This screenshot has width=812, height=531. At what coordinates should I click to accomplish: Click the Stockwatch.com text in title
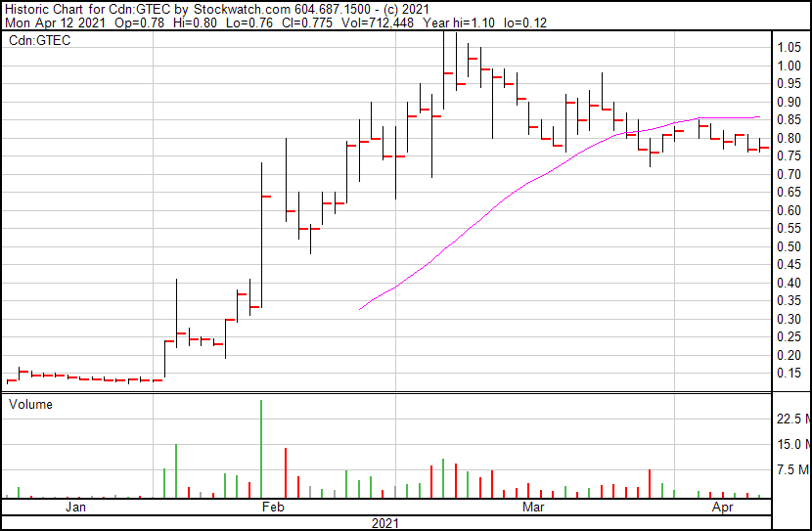(242, 10)
